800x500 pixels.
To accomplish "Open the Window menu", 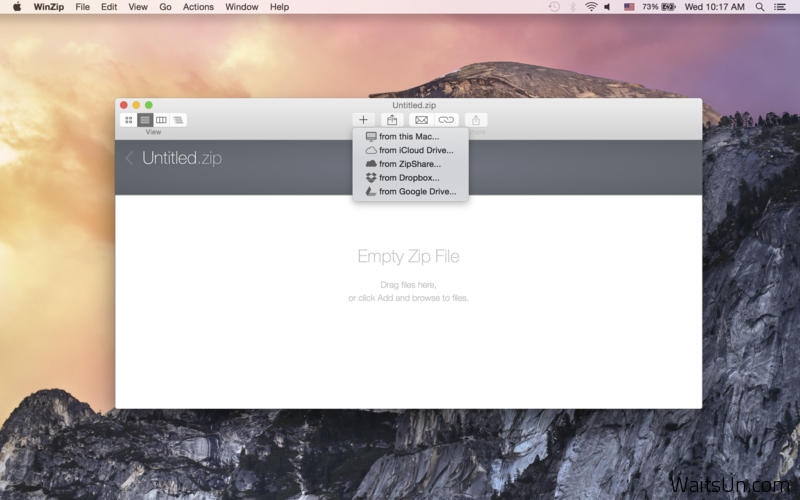I will (242, 7).
